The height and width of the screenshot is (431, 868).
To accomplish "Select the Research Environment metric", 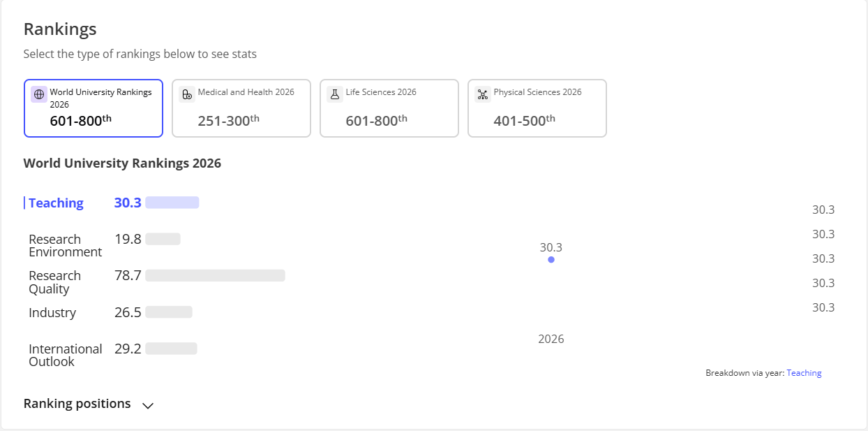I will coord(65,246).
